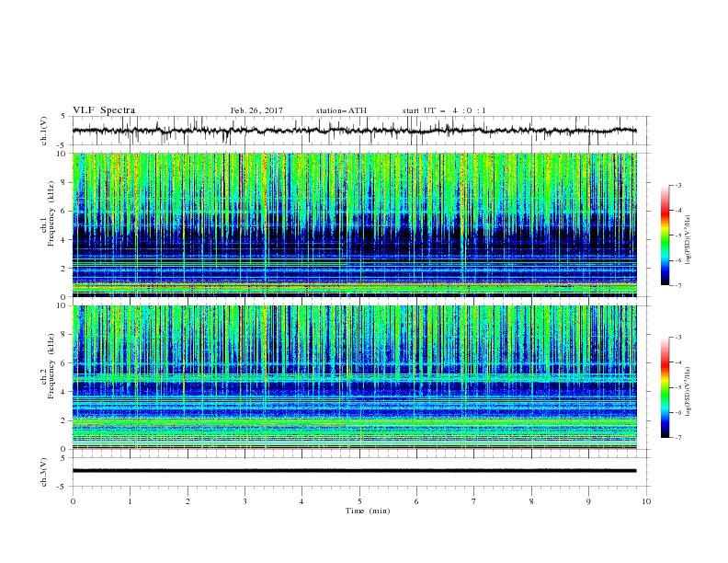Click the "-7" tick on ch.1 color bar

pyautogui.click(x=677, y=285)
